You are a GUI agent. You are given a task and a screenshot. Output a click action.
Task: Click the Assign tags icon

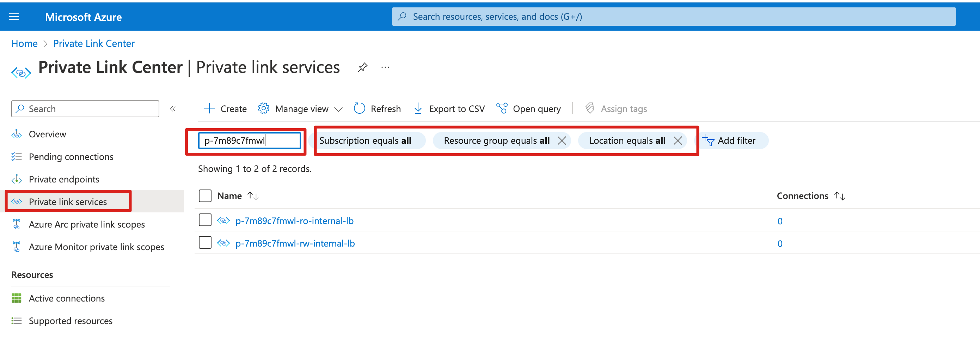590,108
